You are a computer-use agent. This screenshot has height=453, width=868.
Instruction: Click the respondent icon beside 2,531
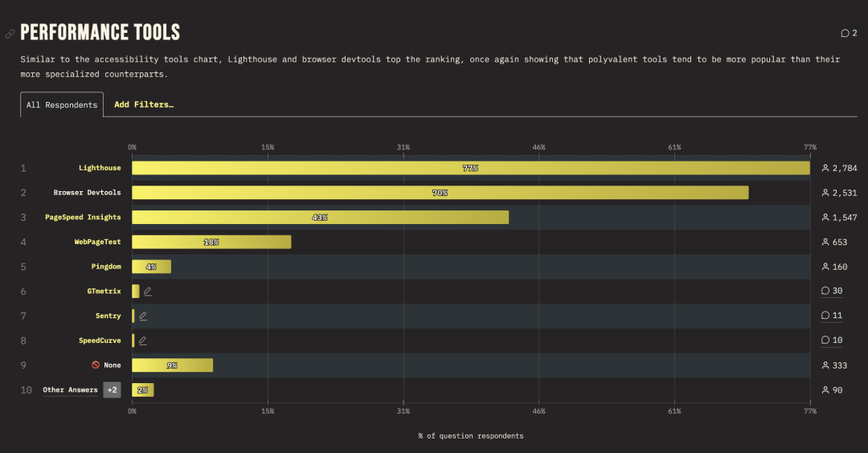(x=825, y=193)
